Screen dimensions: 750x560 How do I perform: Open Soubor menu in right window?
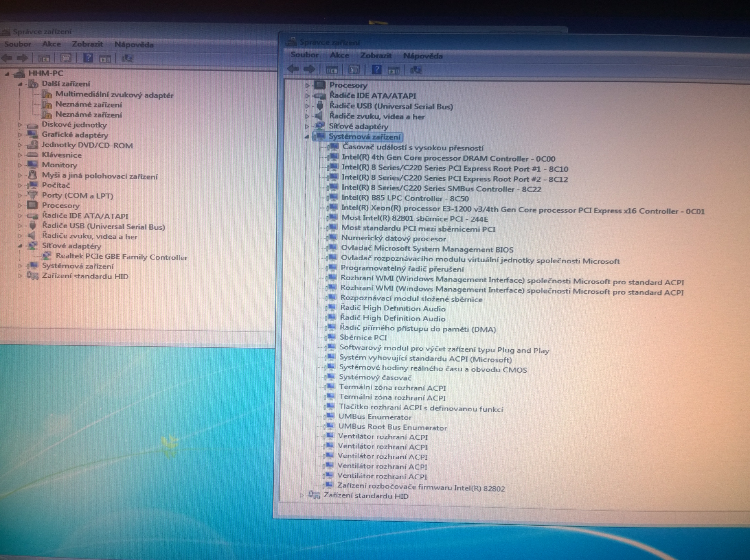pyautogui.click(x=304, y=55)
